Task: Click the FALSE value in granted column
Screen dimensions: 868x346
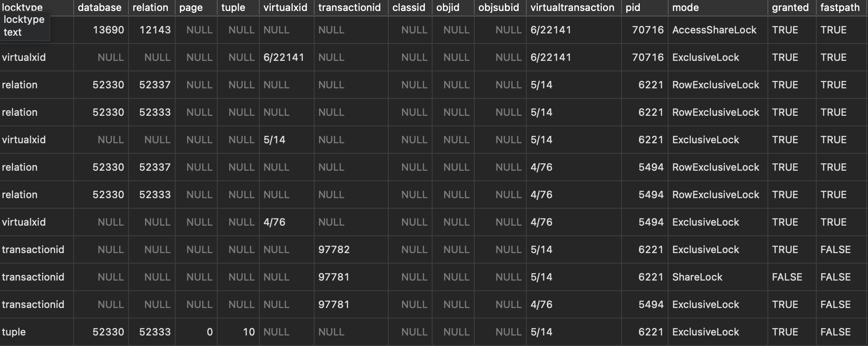Action: click(x=787, y=277)
